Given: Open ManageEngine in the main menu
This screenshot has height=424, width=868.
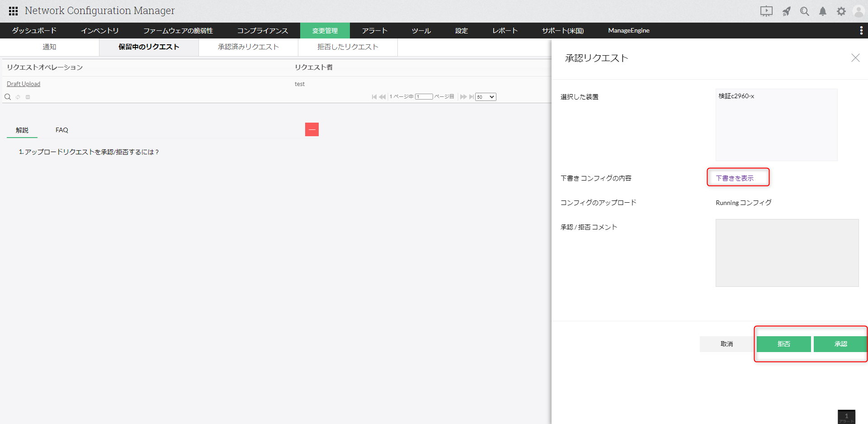Looking at the screenshot, I should (629, 30).
